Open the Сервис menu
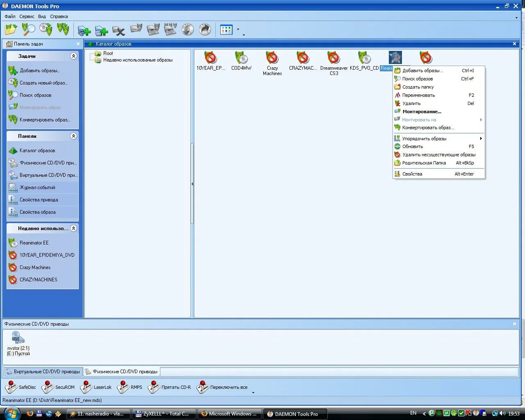 point(27,16)
